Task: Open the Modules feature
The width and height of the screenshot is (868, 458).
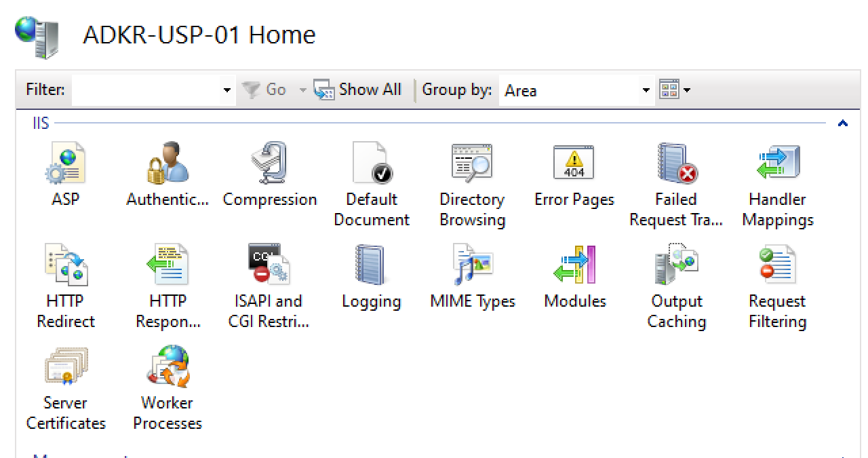Action: [x=574, y=265]
